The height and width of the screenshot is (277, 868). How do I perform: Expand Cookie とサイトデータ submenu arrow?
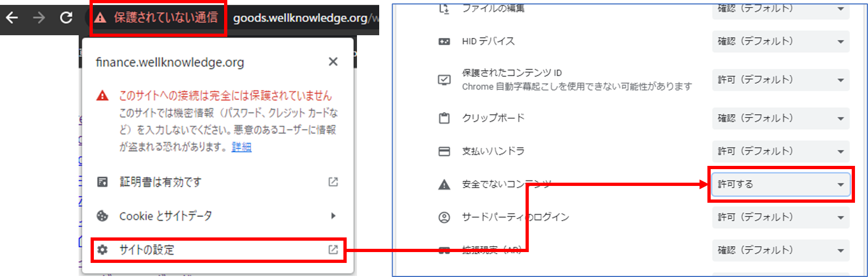(333, 216)
